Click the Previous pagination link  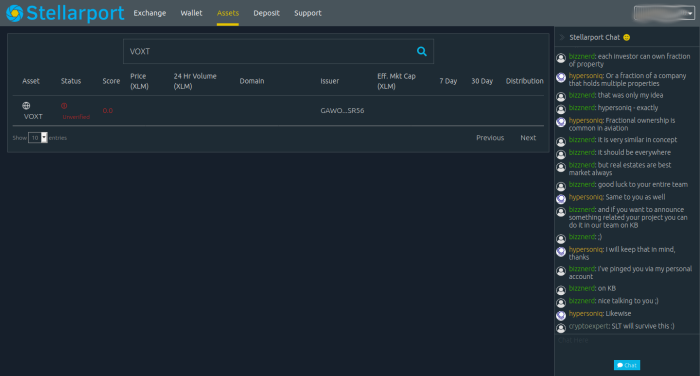click(x=490, y=138)
